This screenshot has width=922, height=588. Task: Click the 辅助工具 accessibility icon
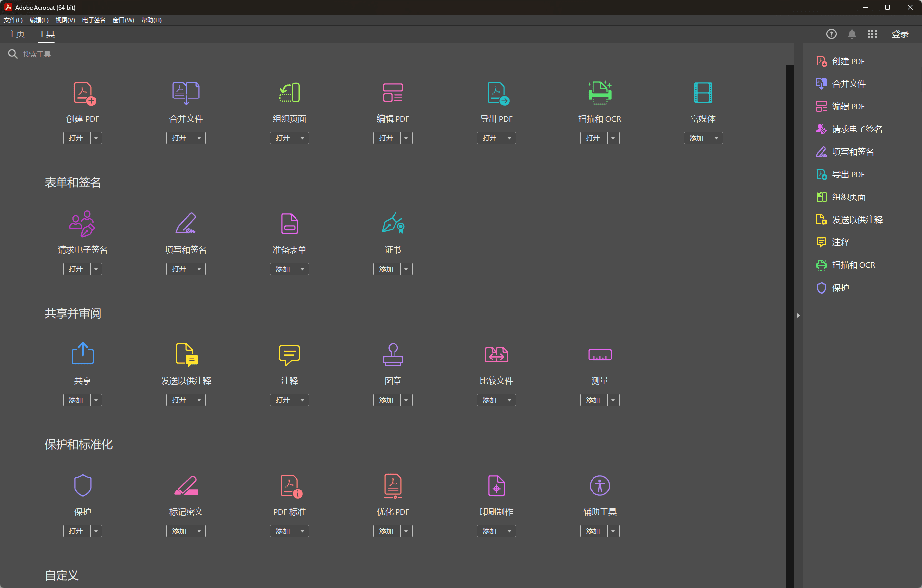(x=599, y=486)
